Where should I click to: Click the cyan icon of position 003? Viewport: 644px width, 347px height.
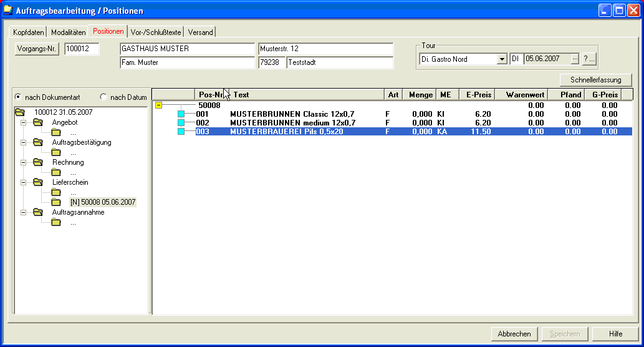(x=181, y=132)
